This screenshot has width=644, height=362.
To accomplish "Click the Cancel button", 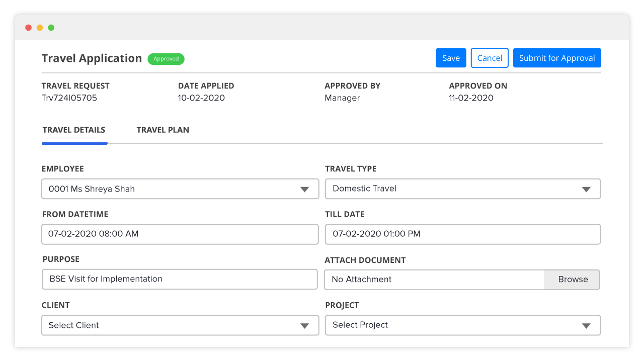I will click(x=490, y=58).
